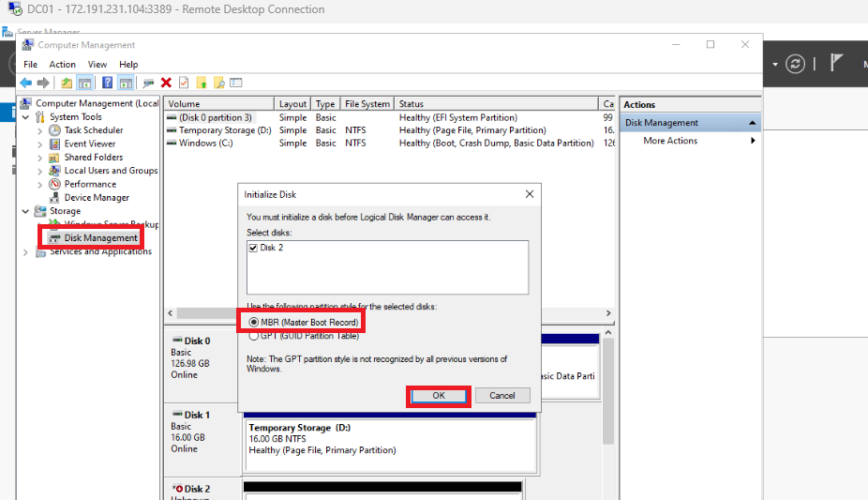Expand the Performance tree node

click(x=40, y=185)
